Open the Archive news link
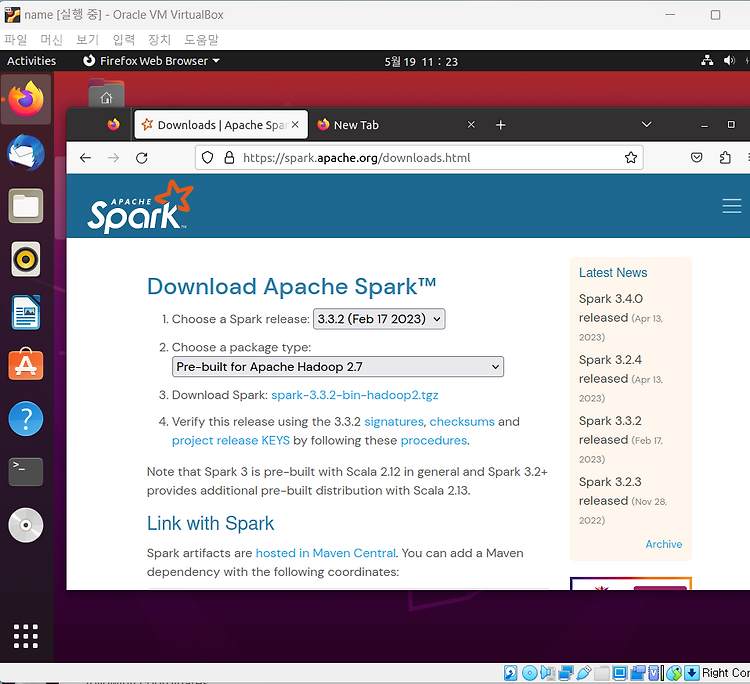This screenshot has height=684, width=750. tap(663, 544)
